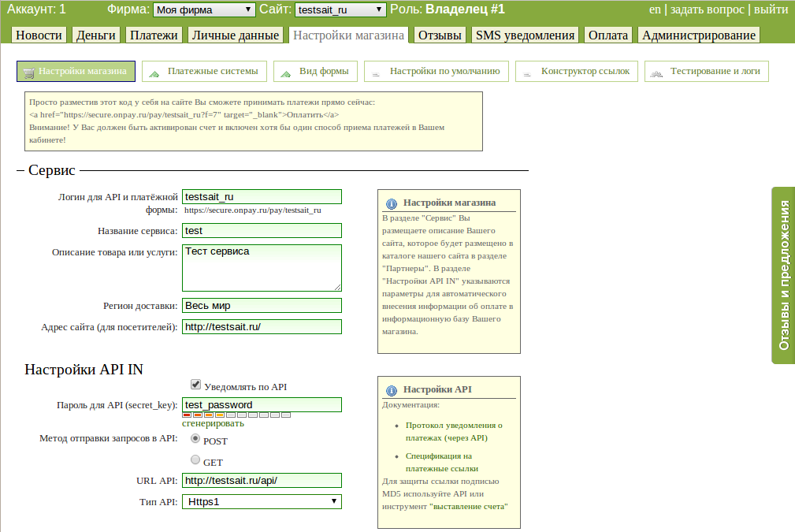
Task: Open the Сайт dropdown showing testsait_ru
Action: point(340,9)
